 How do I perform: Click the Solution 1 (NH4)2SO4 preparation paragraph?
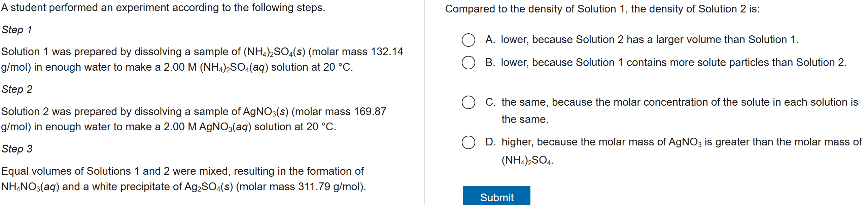click(202, 59)
